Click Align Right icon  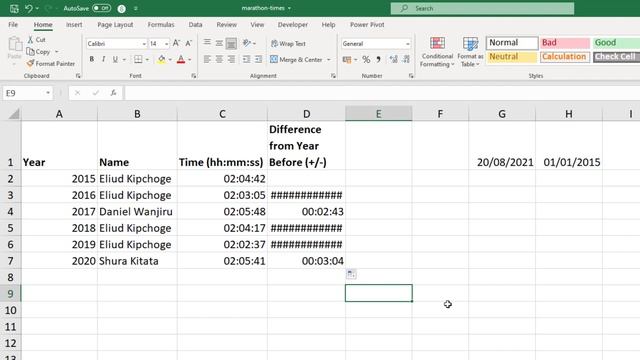pyautogui.click(x=231, y=60)
